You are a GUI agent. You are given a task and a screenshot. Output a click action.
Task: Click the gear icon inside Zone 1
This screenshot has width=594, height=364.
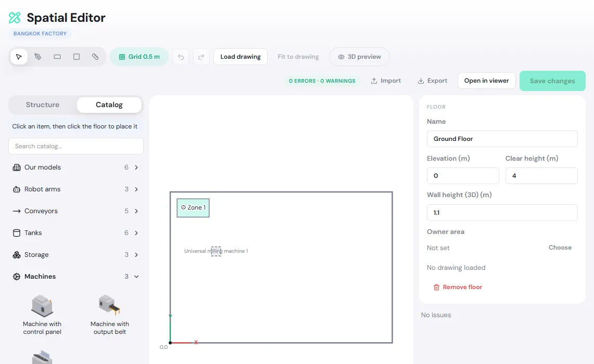click(183, 207)
